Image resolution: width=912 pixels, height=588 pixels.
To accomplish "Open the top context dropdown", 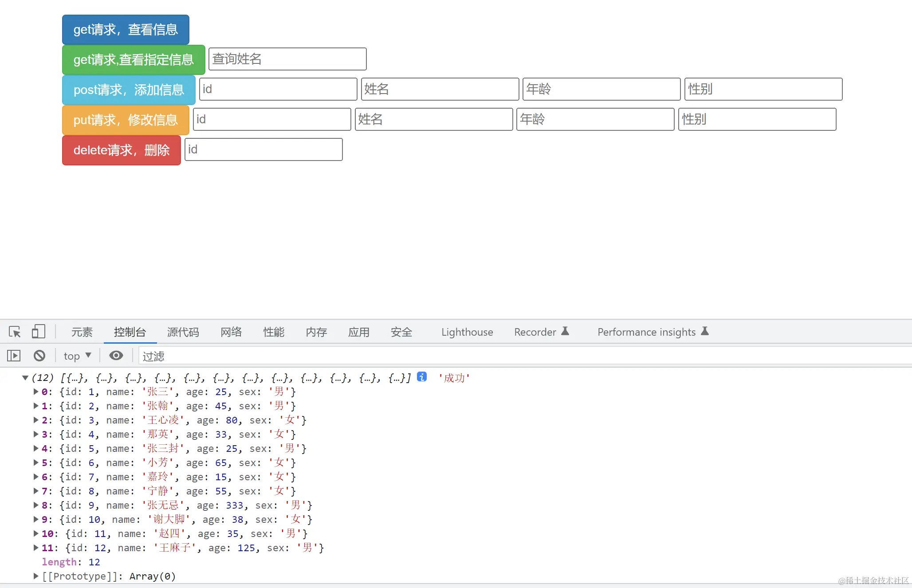I will (x=77, y=356).
